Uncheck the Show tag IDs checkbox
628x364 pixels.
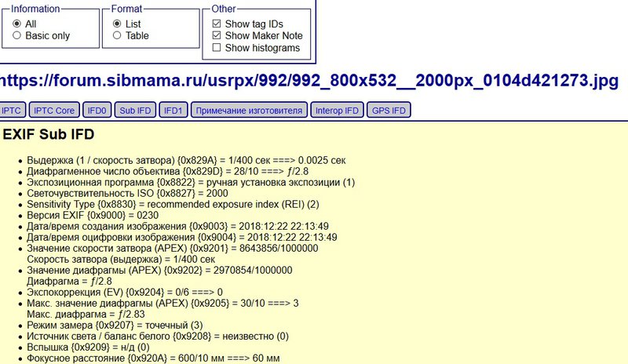tap(216, 24)
